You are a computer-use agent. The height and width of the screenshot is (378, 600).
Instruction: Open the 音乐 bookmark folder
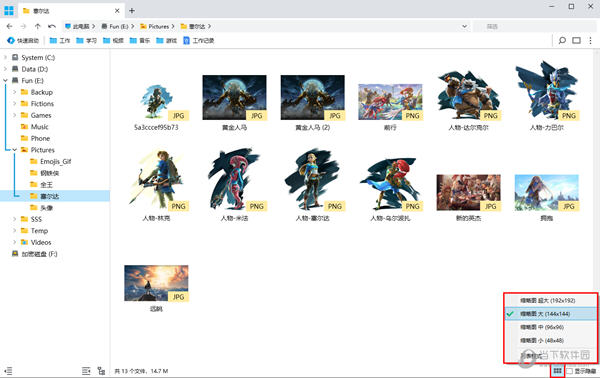point(140,40)
